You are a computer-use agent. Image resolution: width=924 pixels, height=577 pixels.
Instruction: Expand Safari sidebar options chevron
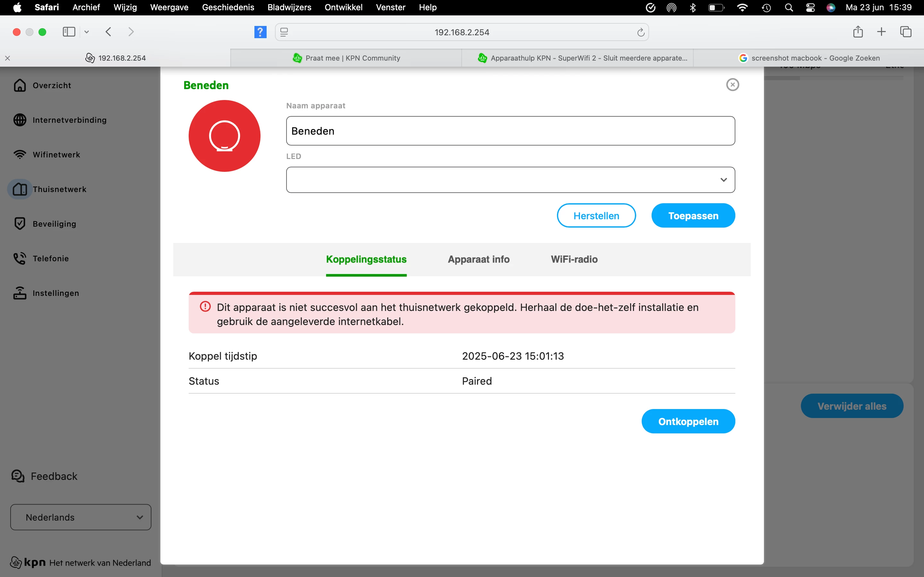click(x=87, y=32)
